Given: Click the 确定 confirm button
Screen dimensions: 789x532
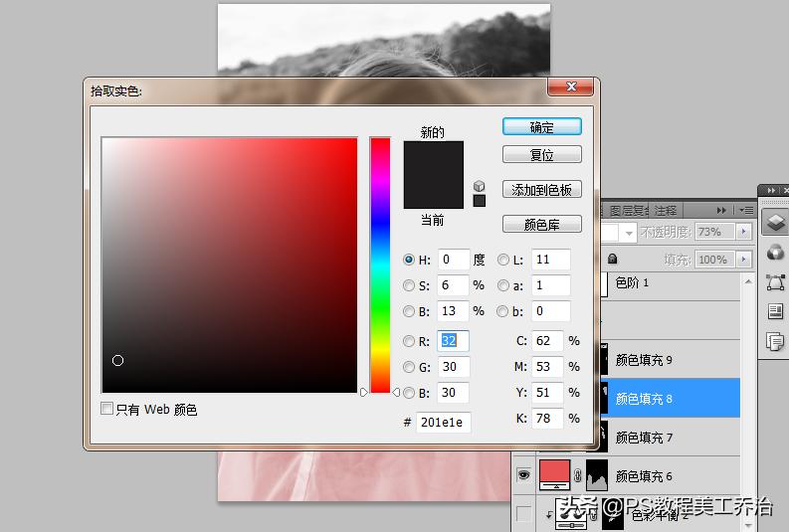Looking at the screenshot, I should pyautogui.click(x=542, y=126).
